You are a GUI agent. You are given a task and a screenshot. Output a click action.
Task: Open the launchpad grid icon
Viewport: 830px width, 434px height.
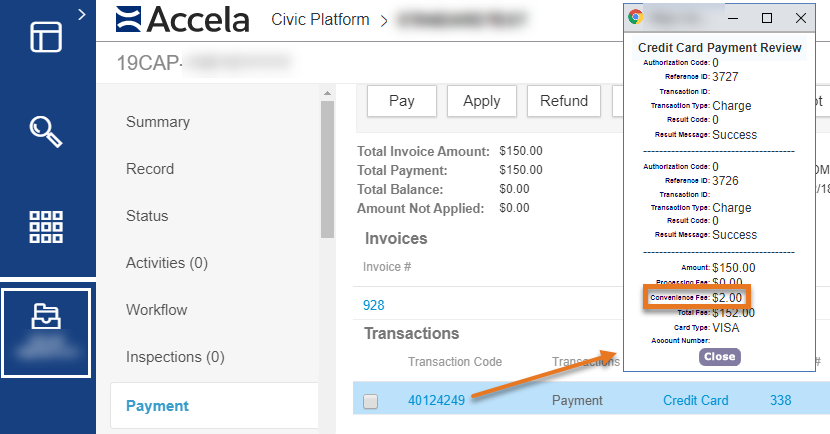[46, 226]
